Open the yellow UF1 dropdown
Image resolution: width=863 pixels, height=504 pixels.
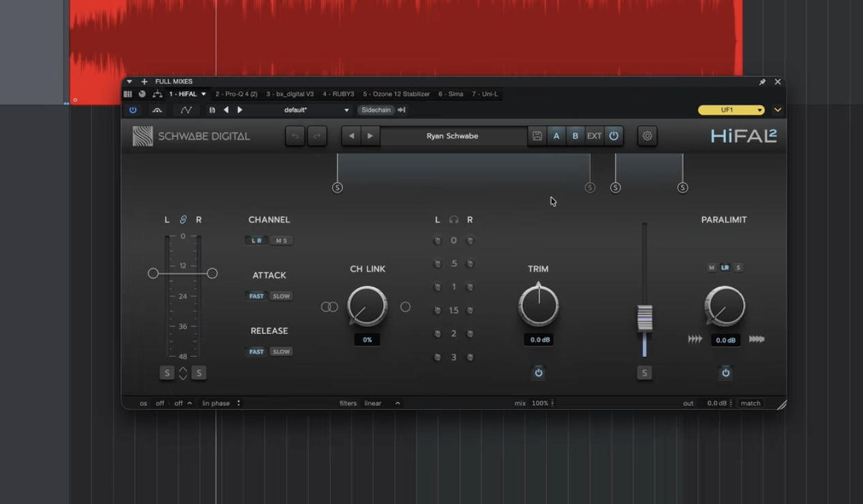731,110
